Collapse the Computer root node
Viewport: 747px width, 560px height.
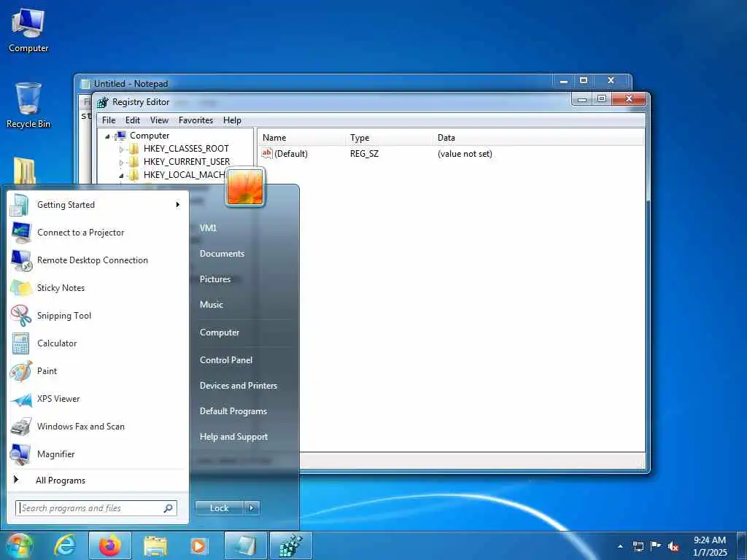(107, 136)
